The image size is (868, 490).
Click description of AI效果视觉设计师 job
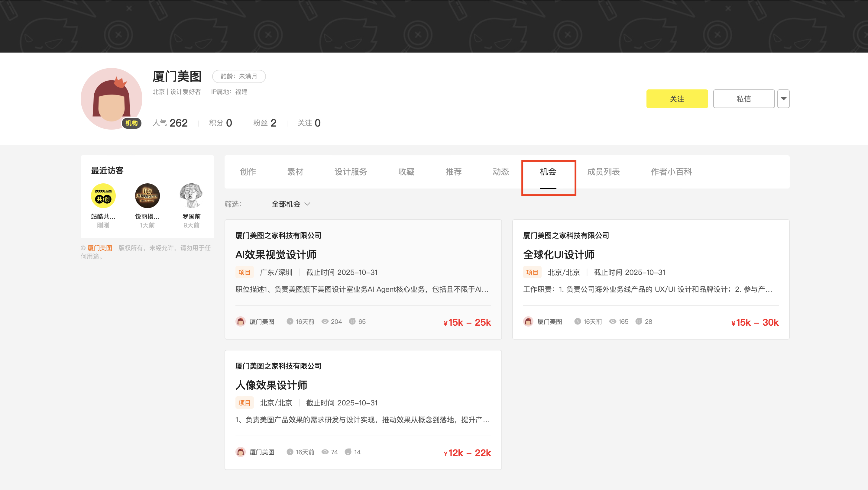362,289
